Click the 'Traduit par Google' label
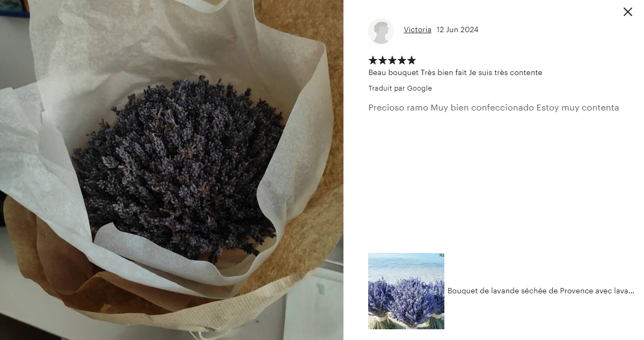The image size is (644, 340). [400, 88]
